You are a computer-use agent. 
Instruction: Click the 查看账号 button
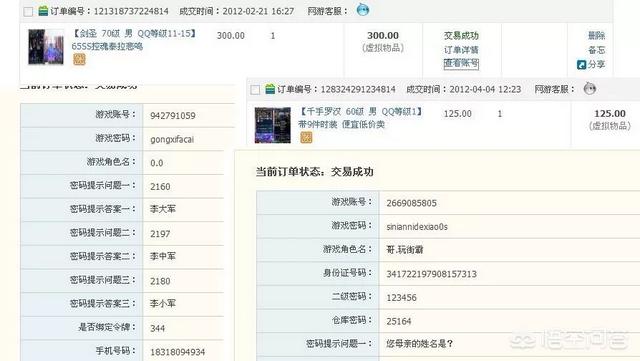point(461,64)
